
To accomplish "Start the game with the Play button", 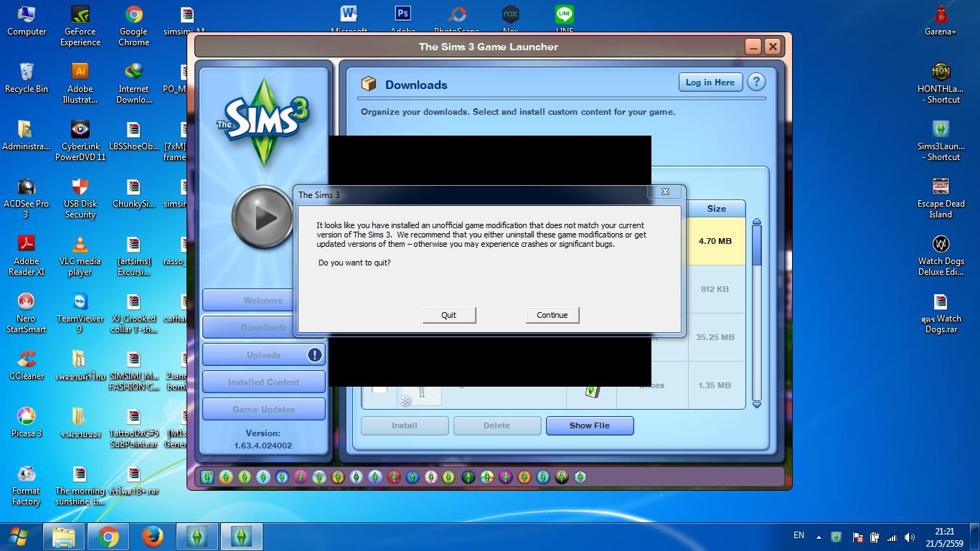I will (263, 217).
